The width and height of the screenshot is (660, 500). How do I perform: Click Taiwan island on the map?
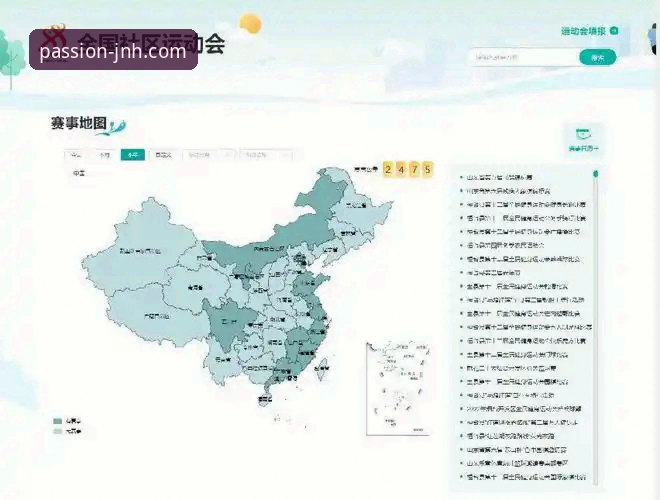[322, 369]
